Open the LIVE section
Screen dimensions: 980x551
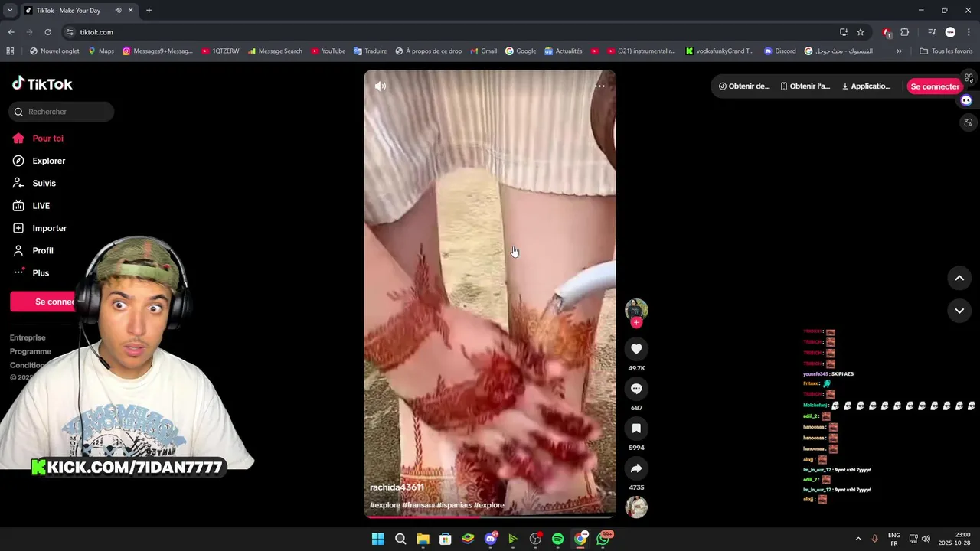point(41,206)
